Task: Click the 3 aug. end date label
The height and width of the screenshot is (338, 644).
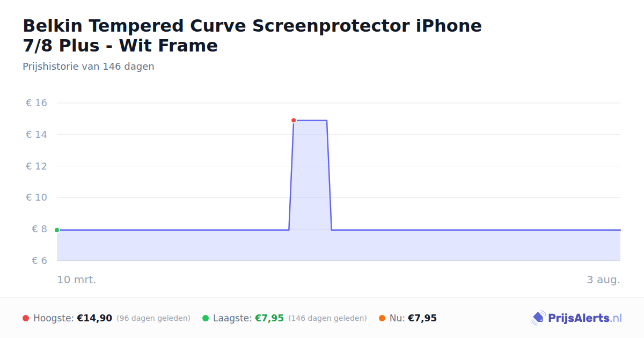Action: [604, 280]
